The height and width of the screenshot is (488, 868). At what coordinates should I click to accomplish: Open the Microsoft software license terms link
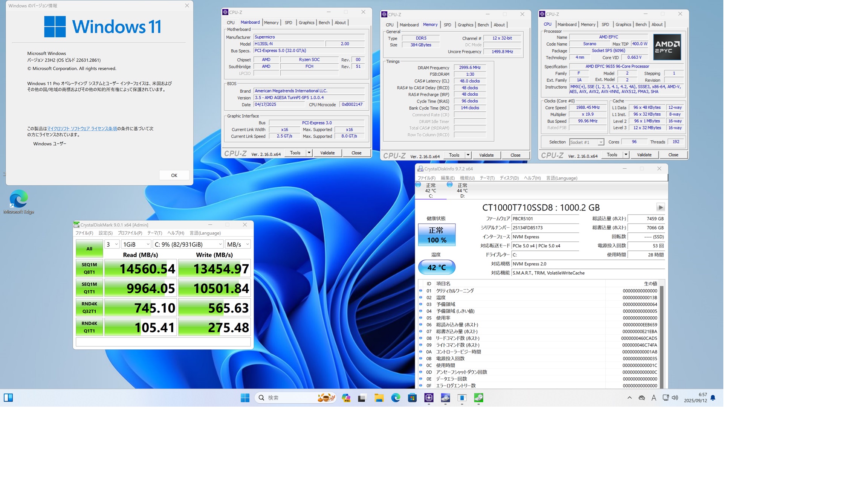pos(82,128)
